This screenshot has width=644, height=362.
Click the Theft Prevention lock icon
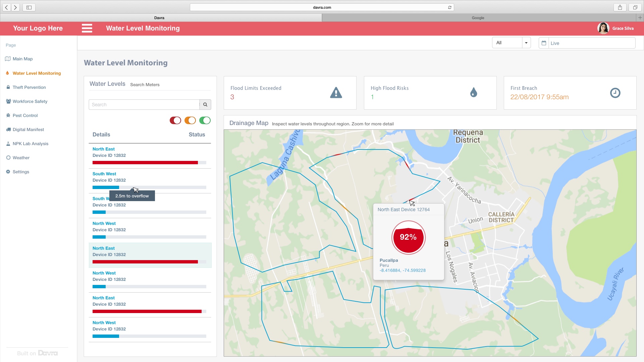pos(8,87)
